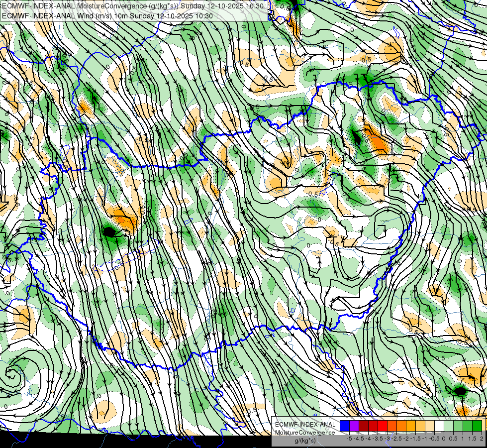Pick the bright red swatch between -3 and -2.5
487x448 pixels.
[x=383, y=426]
